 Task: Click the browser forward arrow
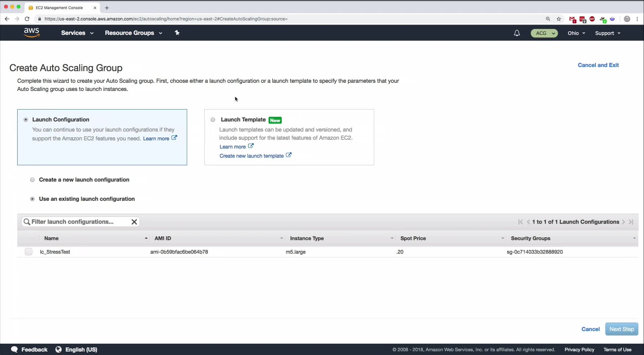17,19
